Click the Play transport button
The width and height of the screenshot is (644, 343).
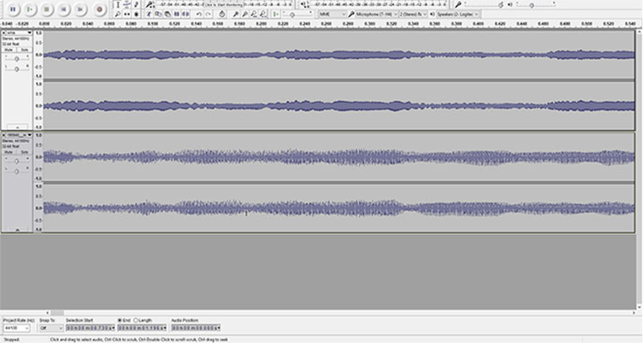coord(29,9)
